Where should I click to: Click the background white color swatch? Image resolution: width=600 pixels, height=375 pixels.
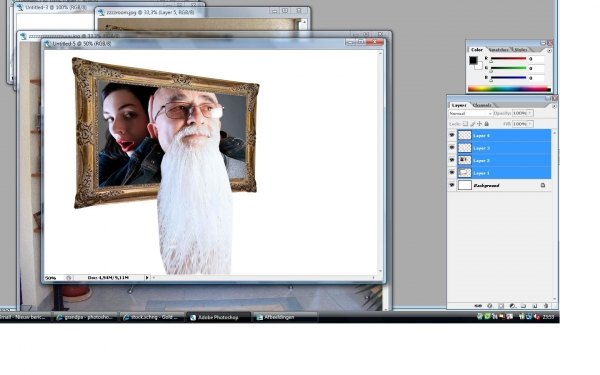pyautogui.click(x=479, y=67)
